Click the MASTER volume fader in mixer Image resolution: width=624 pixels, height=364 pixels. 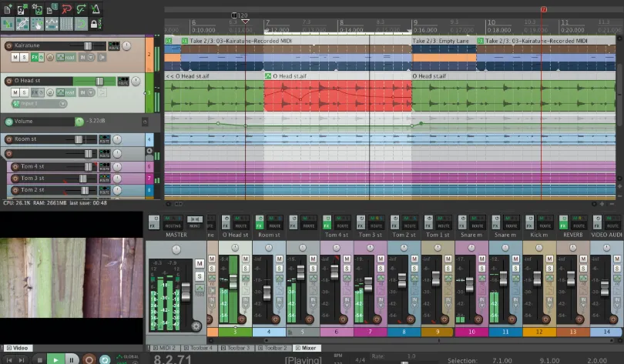pyautogui.click(x=186, y=292)
